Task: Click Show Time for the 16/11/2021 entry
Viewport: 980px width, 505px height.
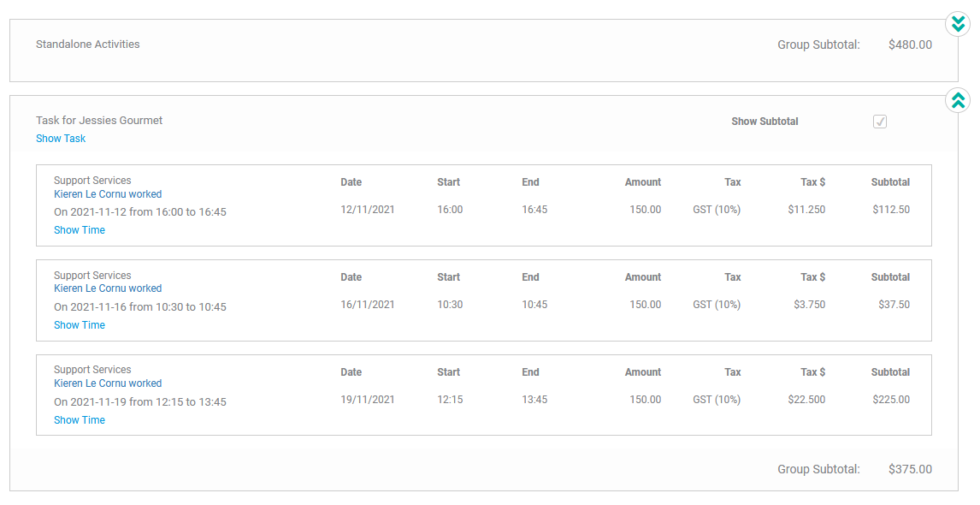Action: 80,324
